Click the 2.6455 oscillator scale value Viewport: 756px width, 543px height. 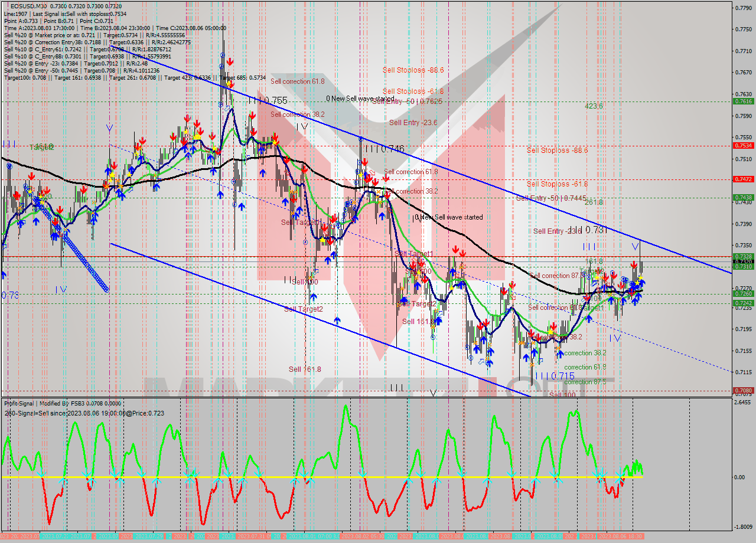742,402
